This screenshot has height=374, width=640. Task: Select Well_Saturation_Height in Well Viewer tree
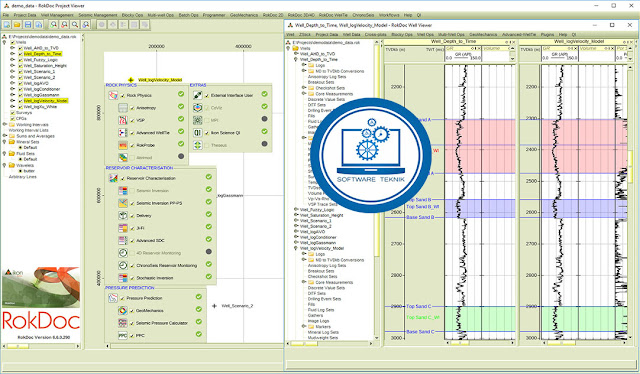pos(322,215)
